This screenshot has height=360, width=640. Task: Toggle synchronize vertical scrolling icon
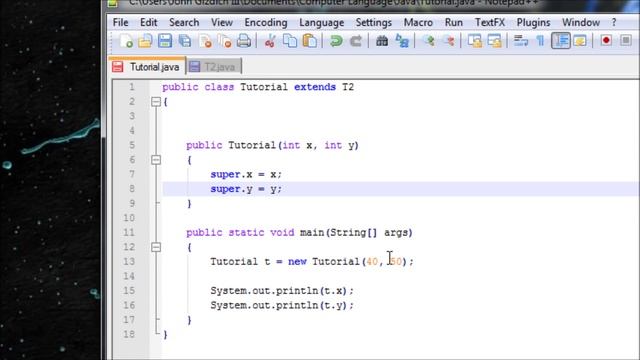click(x=475, y=41)
